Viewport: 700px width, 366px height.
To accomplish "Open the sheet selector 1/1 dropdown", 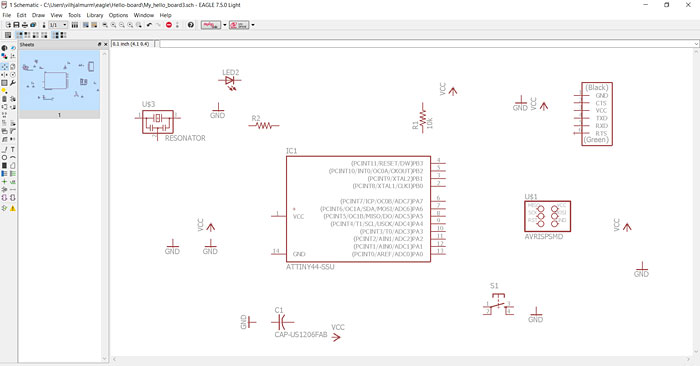I will [58, 25].
